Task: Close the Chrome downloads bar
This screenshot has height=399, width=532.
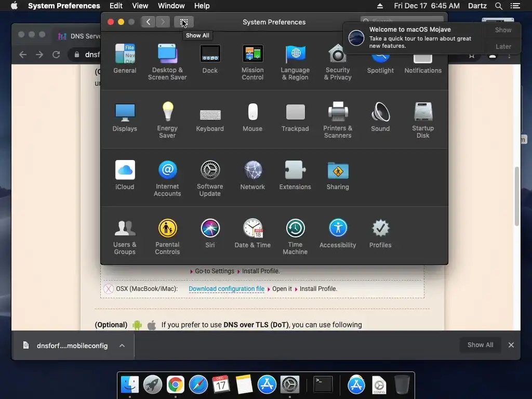Action: point(511,345)
